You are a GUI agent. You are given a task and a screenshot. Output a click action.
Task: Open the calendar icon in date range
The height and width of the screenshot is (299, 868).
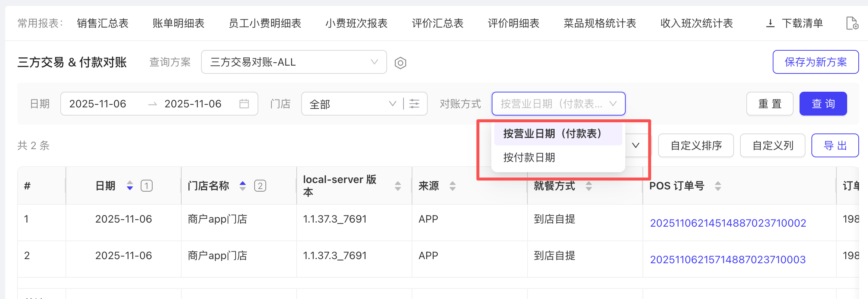point(244,104)
